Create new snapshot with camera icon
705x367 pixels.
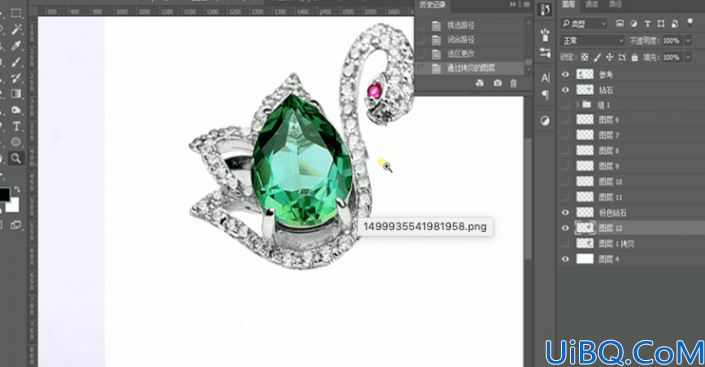click(x=497, y=83)
